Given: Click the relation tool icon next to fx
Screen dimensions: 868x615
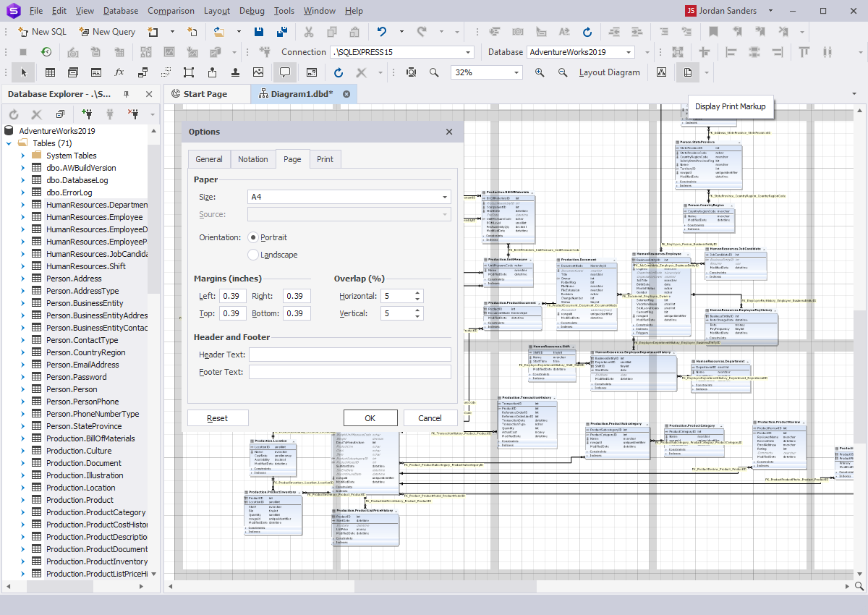Looking at the screenshot, I should pos(142,72).
